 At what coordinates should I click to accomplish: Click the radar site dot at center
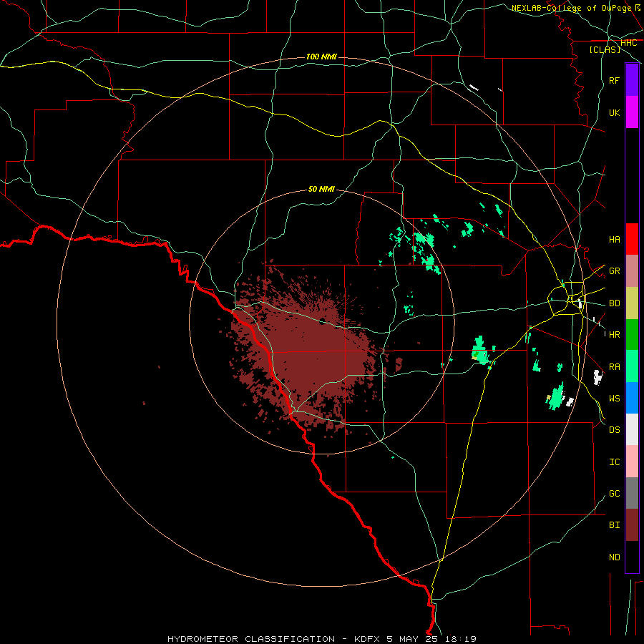pyautogui.click(x=322, y=321)
